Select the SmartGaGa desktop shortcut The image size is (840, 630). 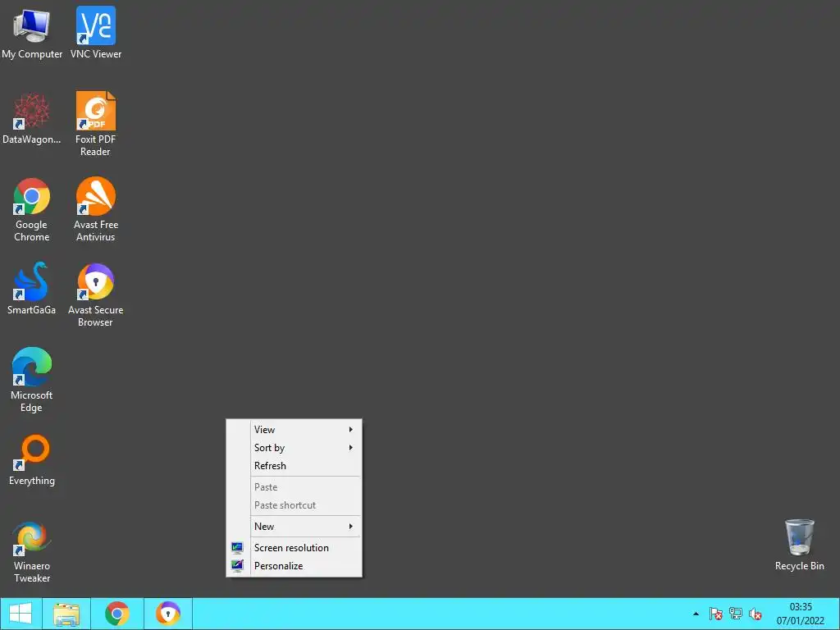click(x=32, y=289)
